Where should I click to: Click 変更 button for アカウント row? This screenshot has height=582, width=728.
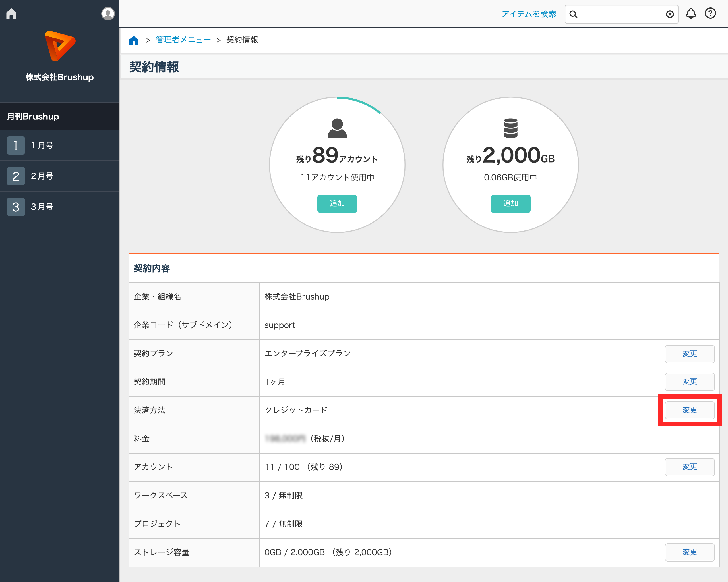coord(690,467)
